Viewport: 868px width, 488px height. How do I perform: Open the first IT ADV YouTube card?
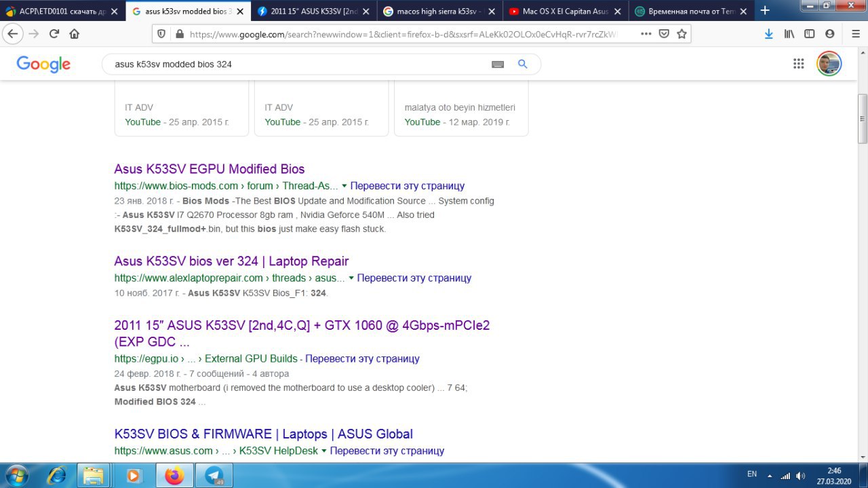[182, 109]
